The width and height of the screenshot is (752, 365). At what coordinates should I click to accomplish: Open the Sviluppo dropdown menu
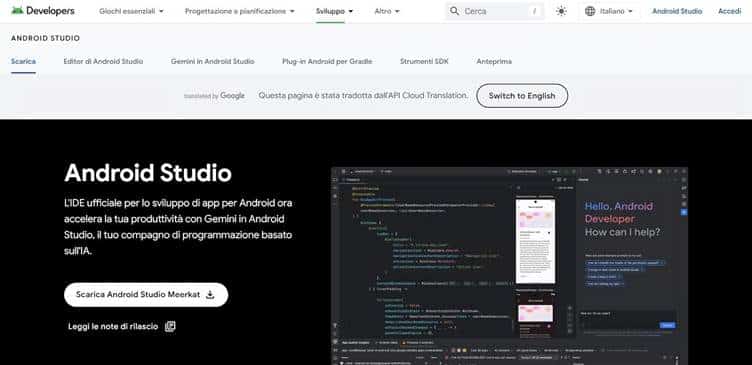pyautogui.click(x=335, y=11)
